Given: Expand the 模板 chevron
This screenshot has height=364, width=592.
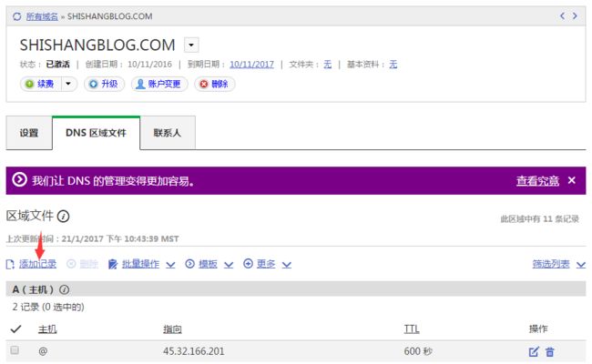Looking at the screenshot, I should tap(229, 265).
